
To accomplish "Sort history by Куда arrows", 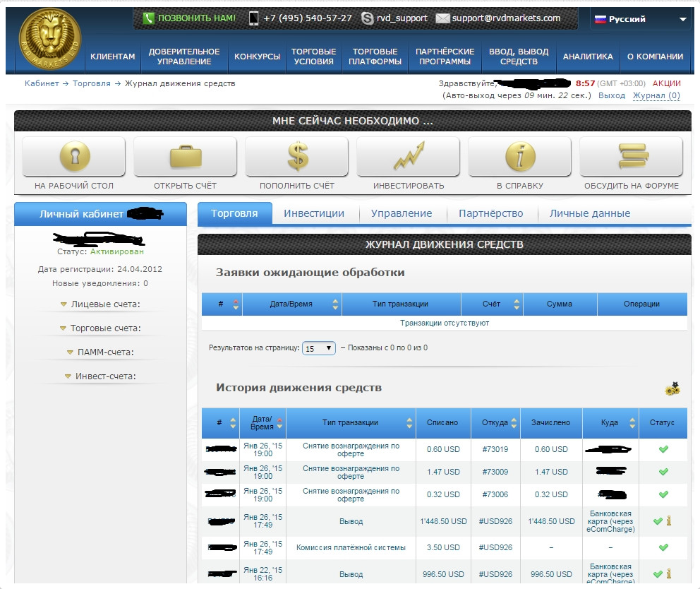I will click(x=632, y=423).
